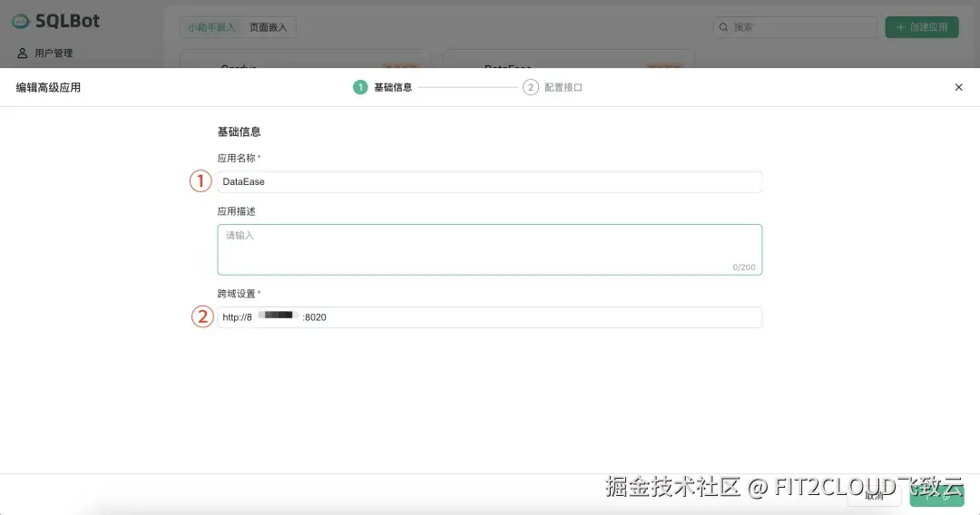
Task: Click the 应用名称 field containing DataEase
Action: tap(489, 181)
